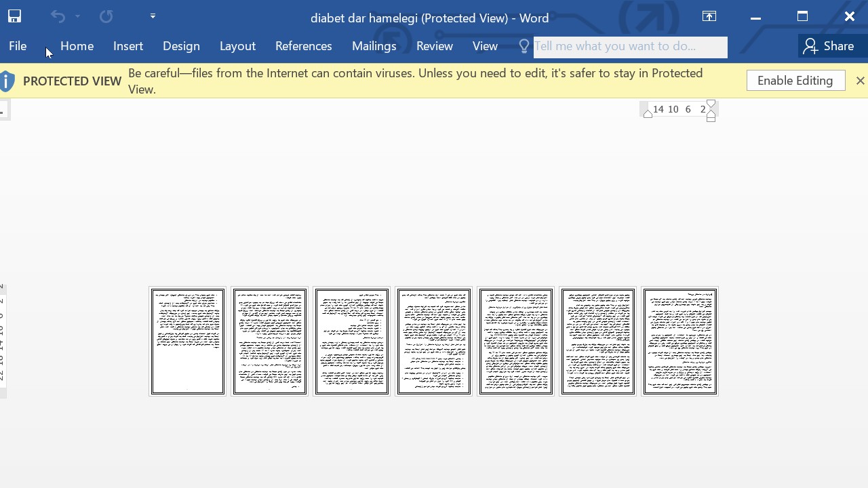The width and height of the screenshot is (868, 488).
Task: Click the horizontal ruler number 10
Action: coord(673,109)
